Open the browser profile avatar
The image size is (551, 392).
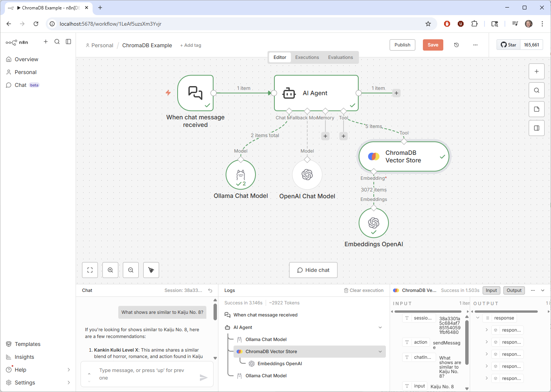pyautogui.click(x=529, y=24)
